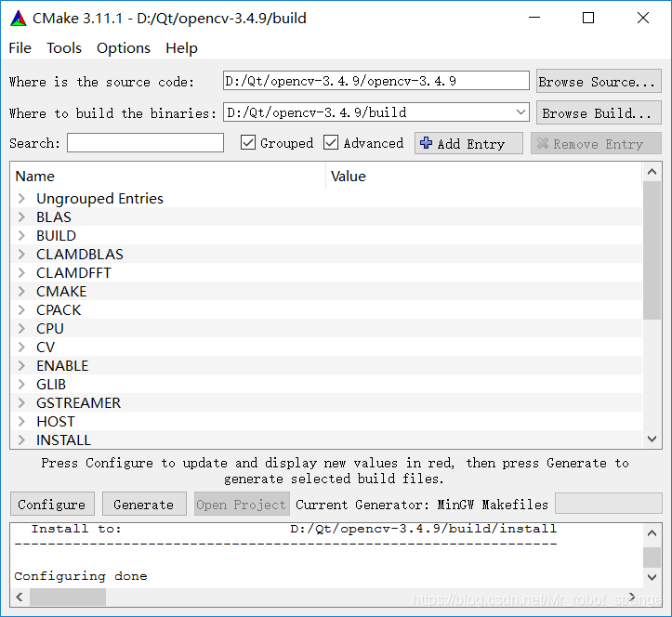Select the GSTREAMER row text
The width and height of the screenshot is (672, 617).
(78, 402)
